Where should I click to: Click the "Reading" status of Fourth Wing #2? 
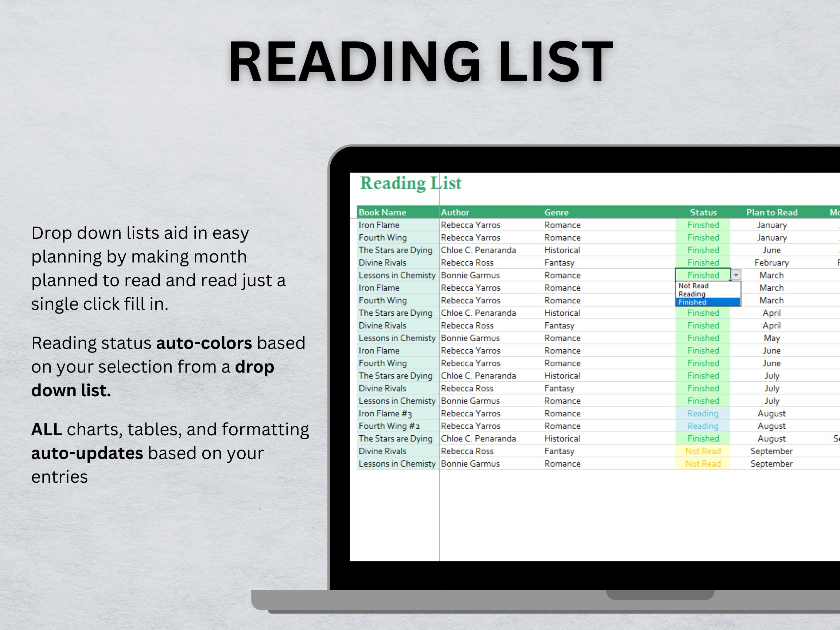[703, 426]
